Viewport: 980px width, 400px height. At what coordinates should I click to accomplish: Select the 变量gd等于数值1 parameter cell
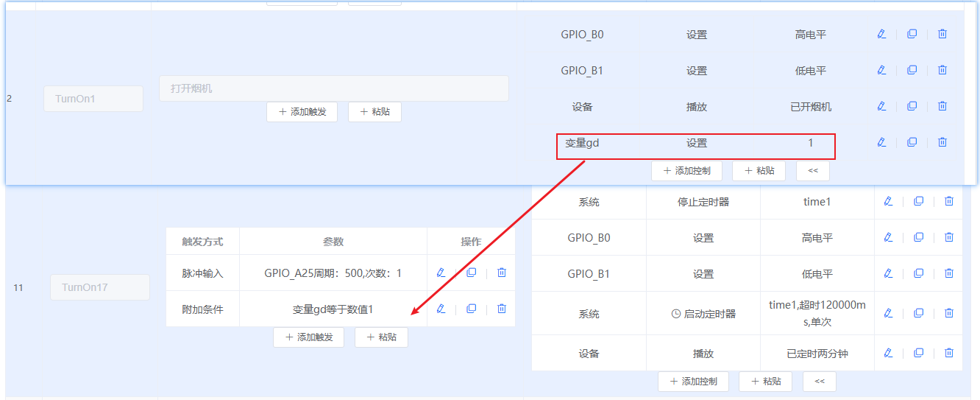333,309
